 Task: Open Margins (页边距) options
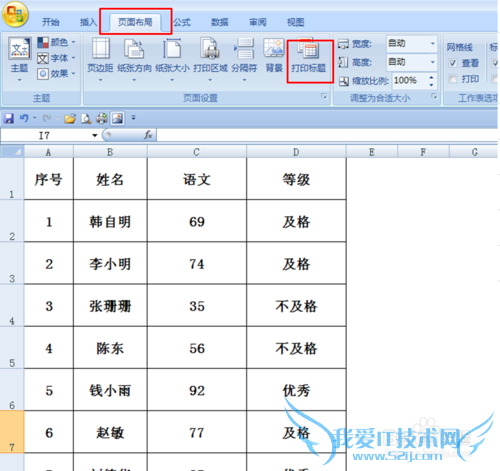point(100,59)
